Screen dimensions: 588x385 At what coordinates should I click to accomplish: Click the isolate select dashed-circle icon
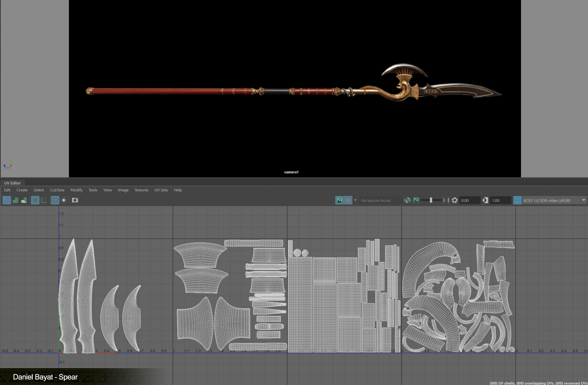[x=64, y=200]
